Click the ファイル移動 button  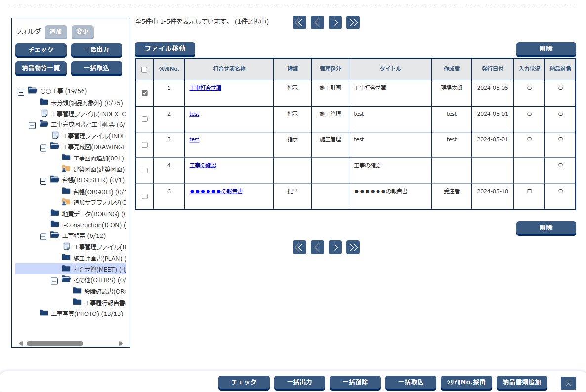point(165,49)
